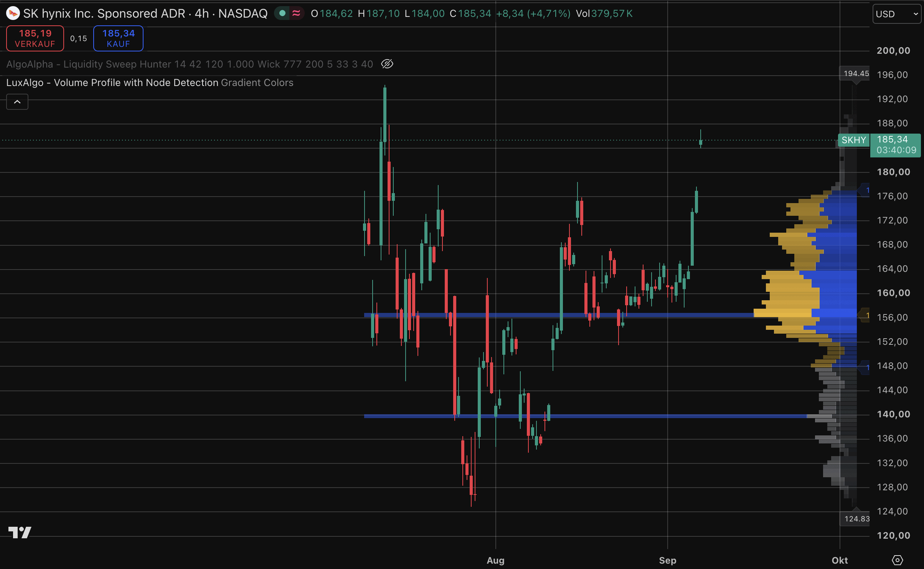924x569 pixels.
Task: Click the volume reading Vol 379,57 K
Action: 604,14
